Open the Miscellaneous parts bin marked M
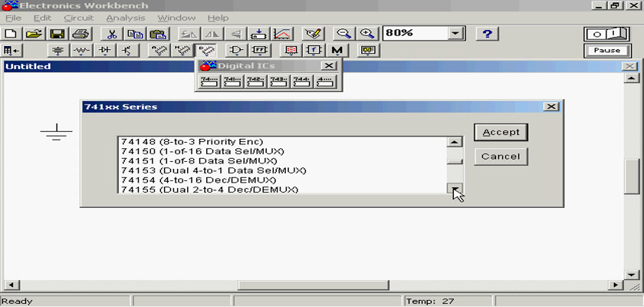 [337, 51]
